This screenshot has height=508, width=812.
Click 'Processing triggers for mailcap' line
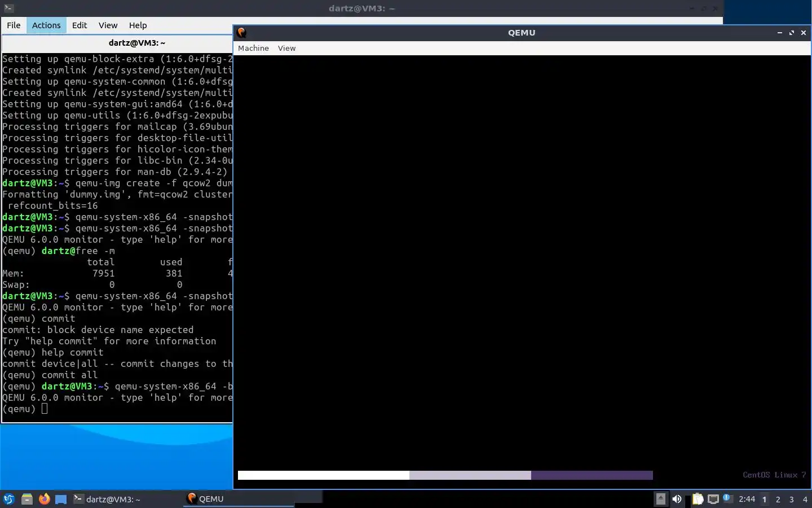pyautogui.click(x=117, y=126)
